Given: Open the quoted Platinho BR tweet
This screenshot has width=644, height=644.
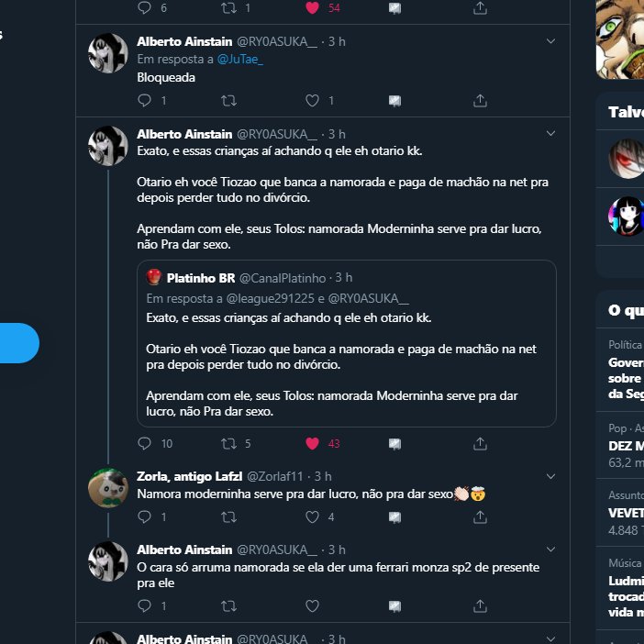Looking at the screenshot, I should pos(347,343).
